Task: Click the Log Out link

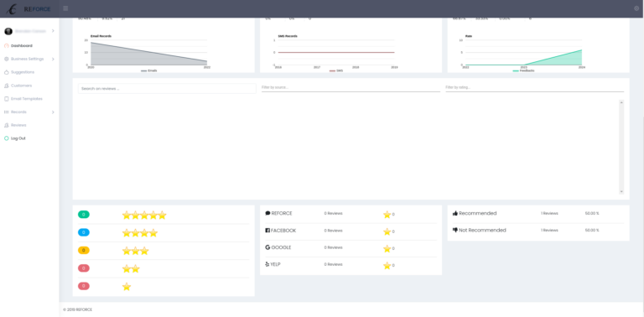Action: point(18,138)
